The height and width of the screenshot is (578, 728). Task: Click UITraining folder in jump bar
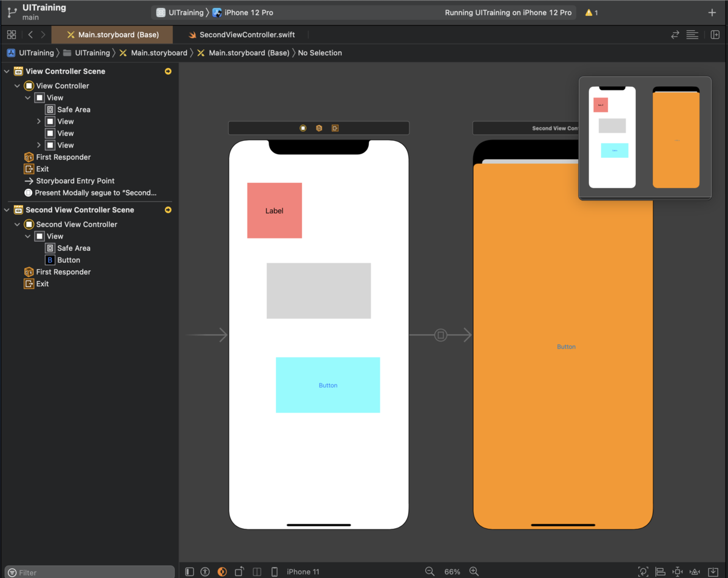[87, 53]
